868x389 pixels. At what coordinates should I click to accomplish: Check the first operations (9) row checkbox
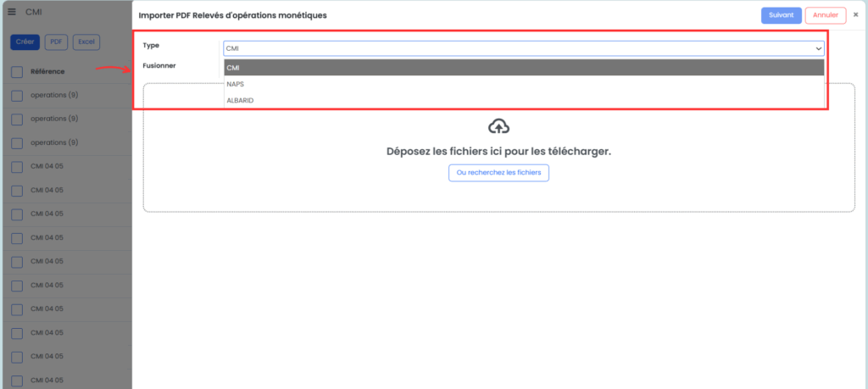tap(17, 96)
